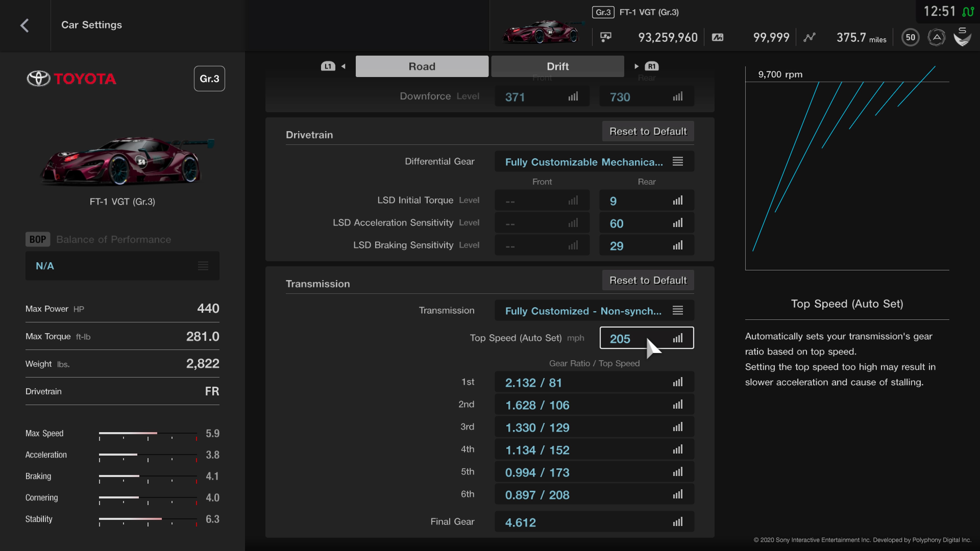Select the Top Speed Auto Set 205 field

tap(647, 338)
